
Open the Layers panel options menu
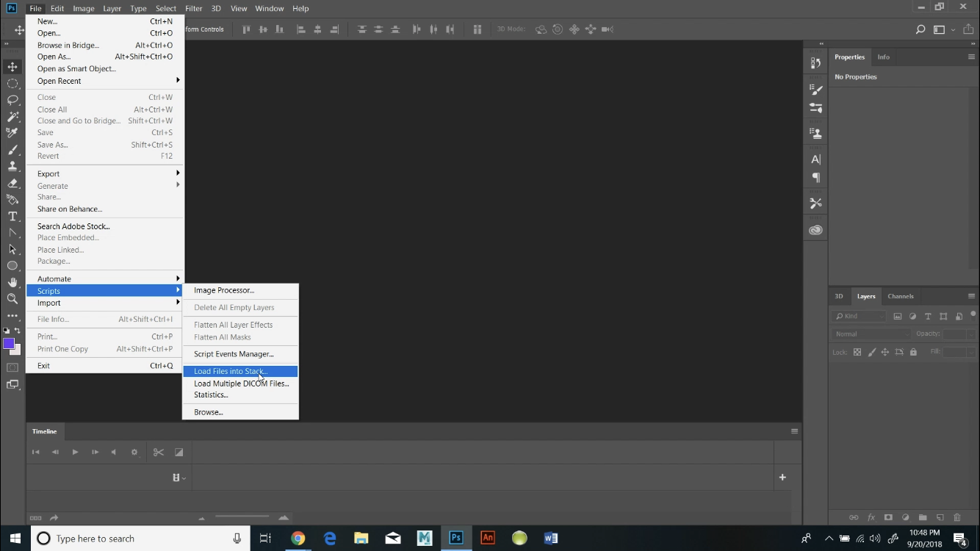[971, 296]
